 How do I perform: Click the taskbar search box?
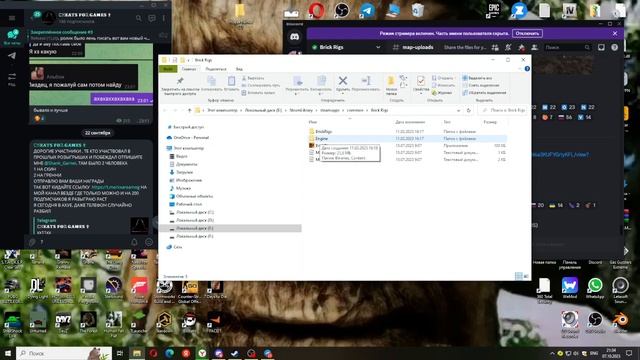coord(64,353)
